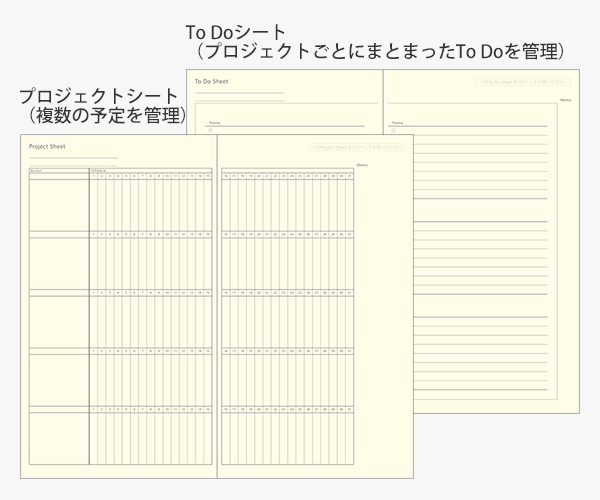Click the 'Schedule' column header

click(98, 171)
